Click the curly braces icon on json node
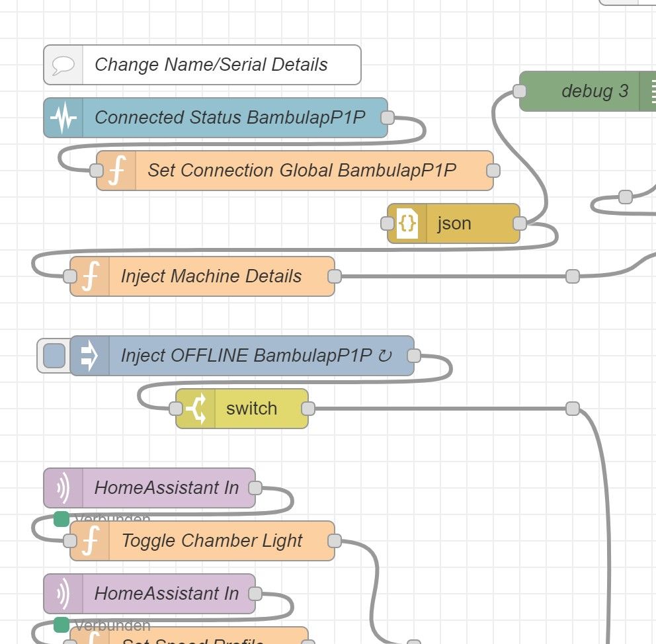The width and height of the screenshot is (656, 644). pyautogui.click(x=407, y=223)
